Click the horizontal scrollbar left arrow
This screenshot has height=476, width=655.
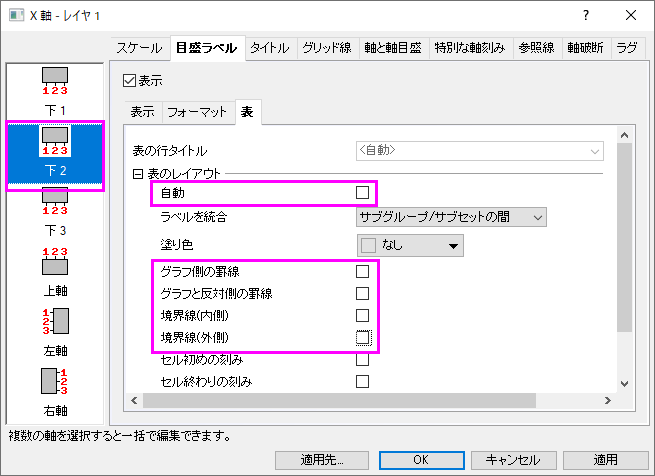point(134,400)
